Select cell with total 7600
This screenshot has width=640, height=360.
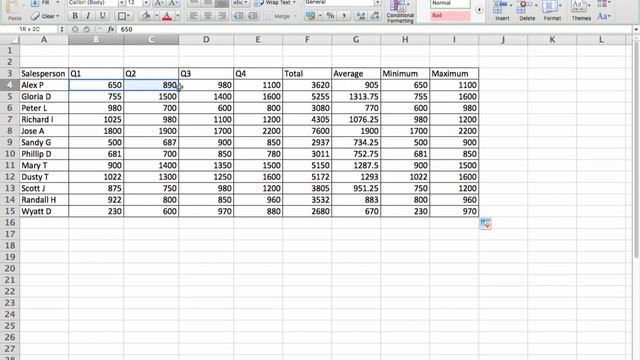(307, 131)
